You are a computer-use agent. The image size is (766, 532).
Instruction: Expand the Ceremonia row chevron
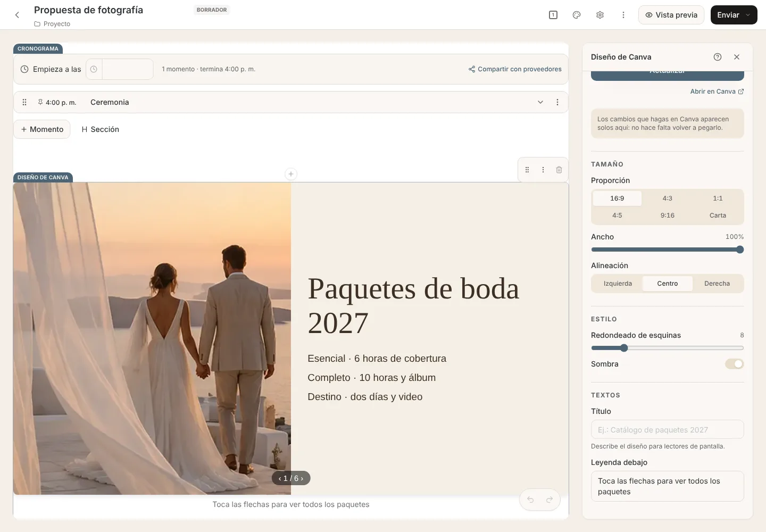[540, 102]
